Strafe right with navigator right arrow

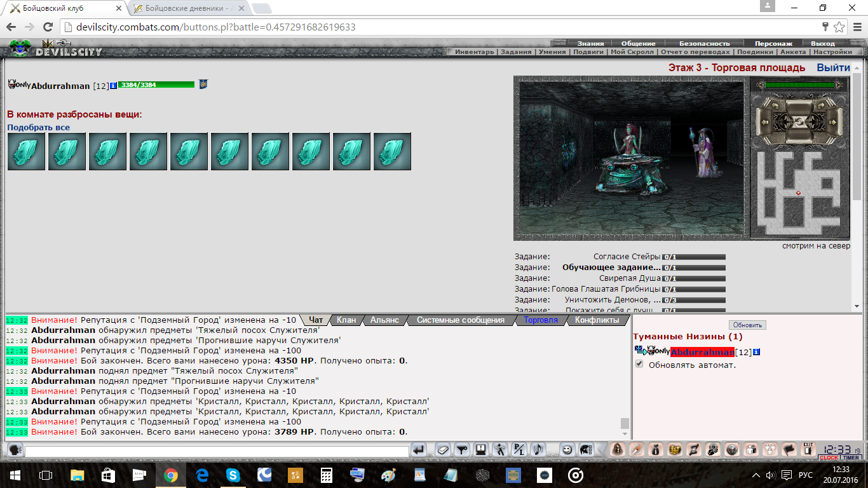832,122
